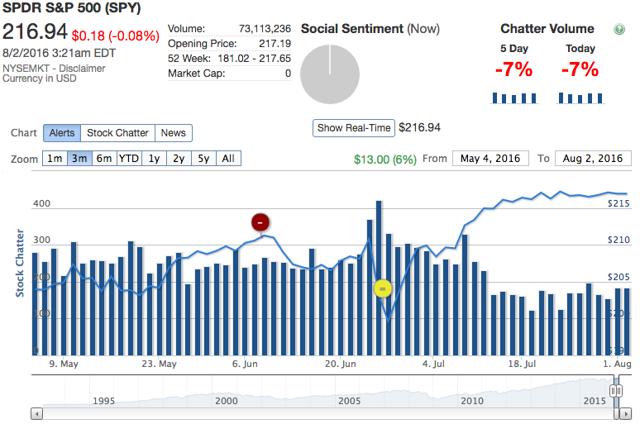Open the Disclaimer link

click(82, 68)
